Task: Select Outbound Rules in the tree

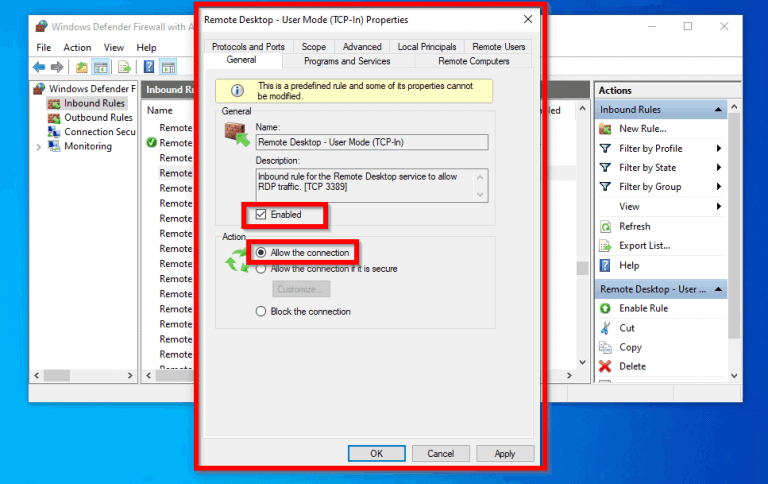Action: coord(98,117)
